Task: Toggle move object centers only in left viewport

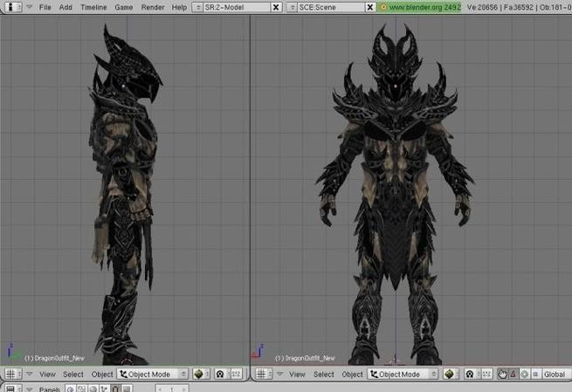Action: click(236, 375)
